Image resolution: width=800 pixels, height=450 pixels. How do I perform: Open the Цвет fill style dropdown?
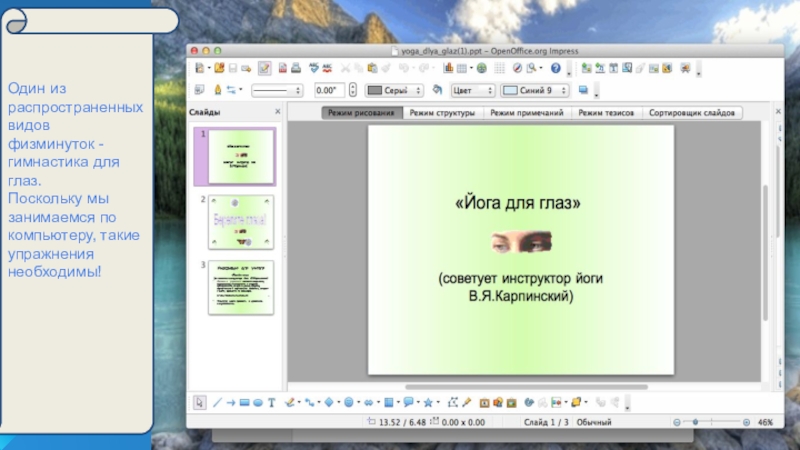[x=489, y=90]
